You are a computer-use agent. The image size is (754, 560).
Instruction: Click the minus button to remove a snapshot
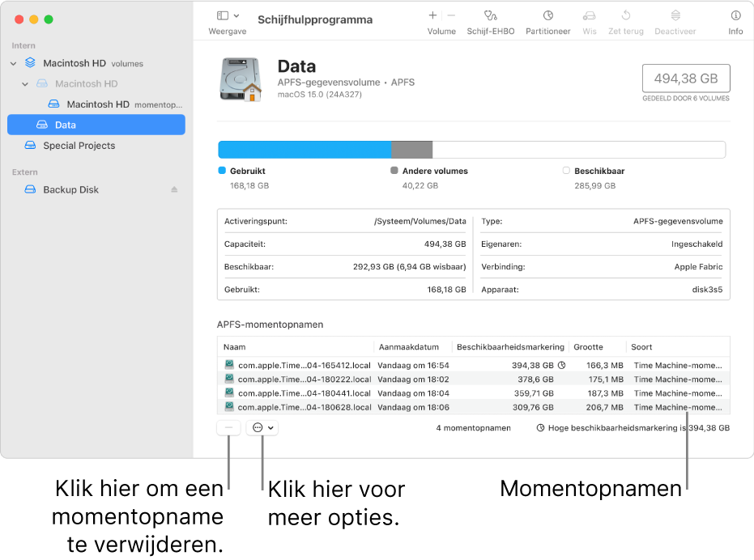point(229,428)
